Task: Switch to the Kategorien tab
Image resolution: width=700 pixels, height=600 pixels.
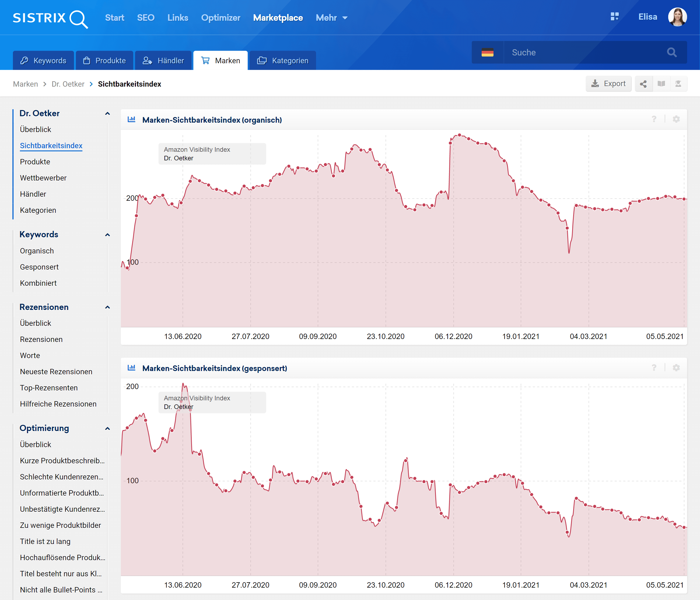Action: tap(283, 61)
